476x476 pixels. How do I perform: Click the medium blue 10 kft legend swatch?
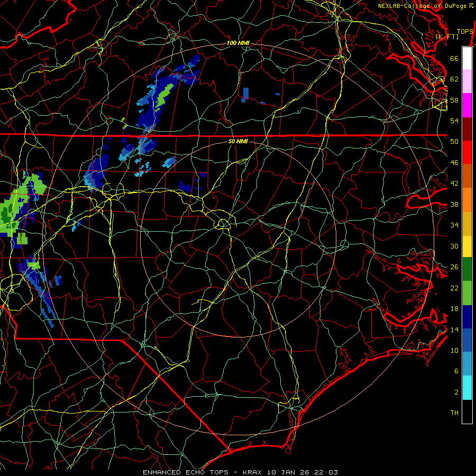[467, 340]
